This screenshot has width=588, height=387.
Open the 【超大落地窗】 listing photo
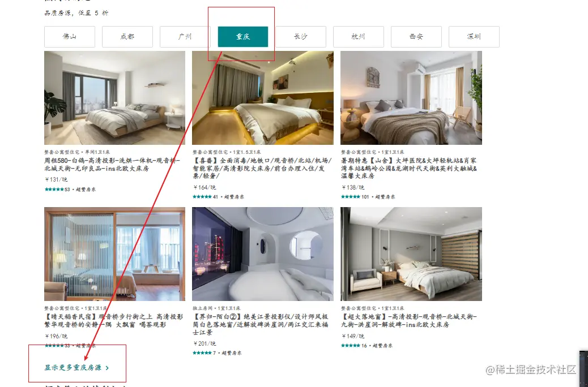pos(411,254)
